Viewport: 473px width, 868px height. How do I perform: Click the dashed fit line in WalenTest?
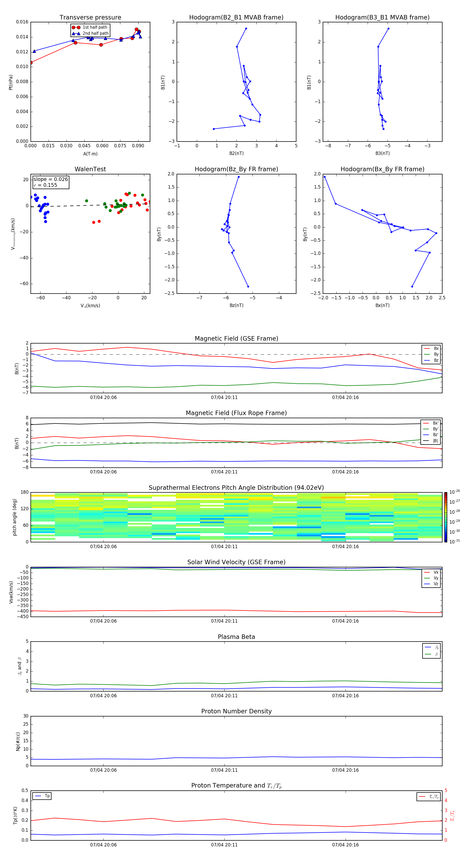pyautogui.click(x=90, y=205)
